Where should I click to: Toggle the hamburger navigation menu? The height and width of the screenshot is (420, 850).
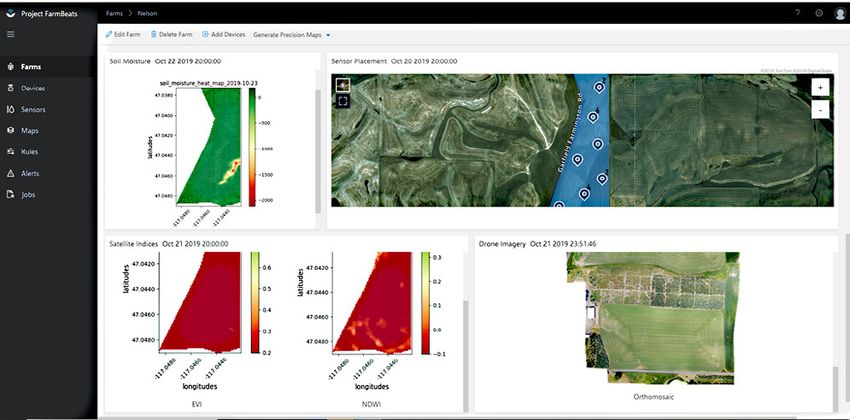click(x=10, y=34)
